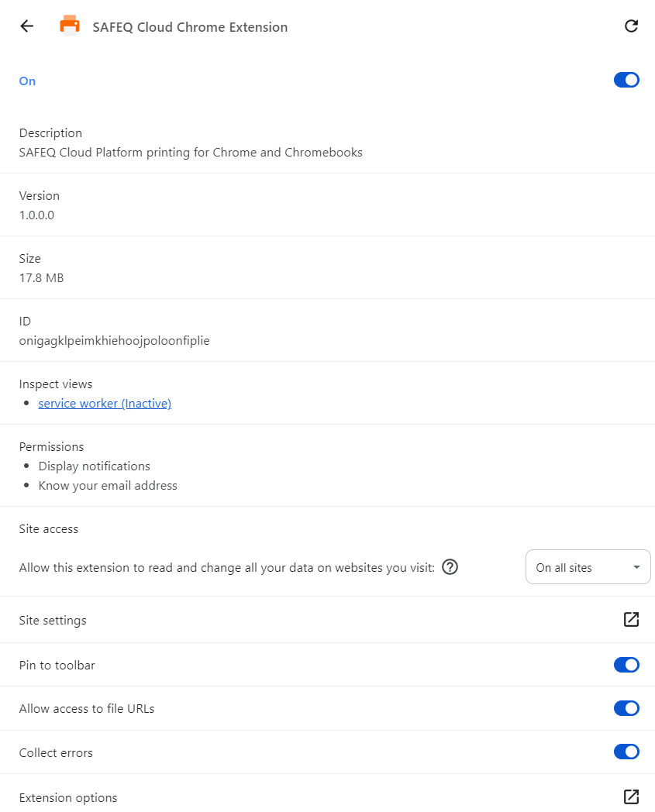Click the version number 1.0.0.0
The height and width of the screenshot is (812, 655).
point(36,215)
